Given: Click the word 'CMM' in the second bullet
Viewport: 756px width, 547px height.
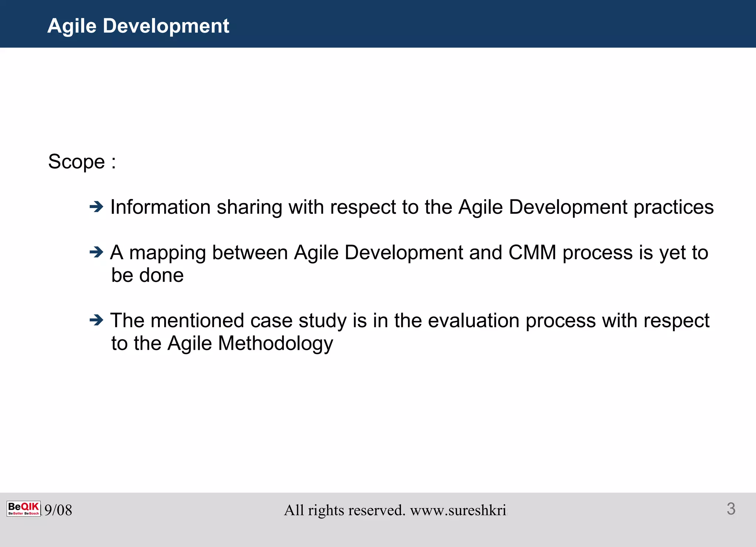Looking at the screenshot, I should [532, 253].
